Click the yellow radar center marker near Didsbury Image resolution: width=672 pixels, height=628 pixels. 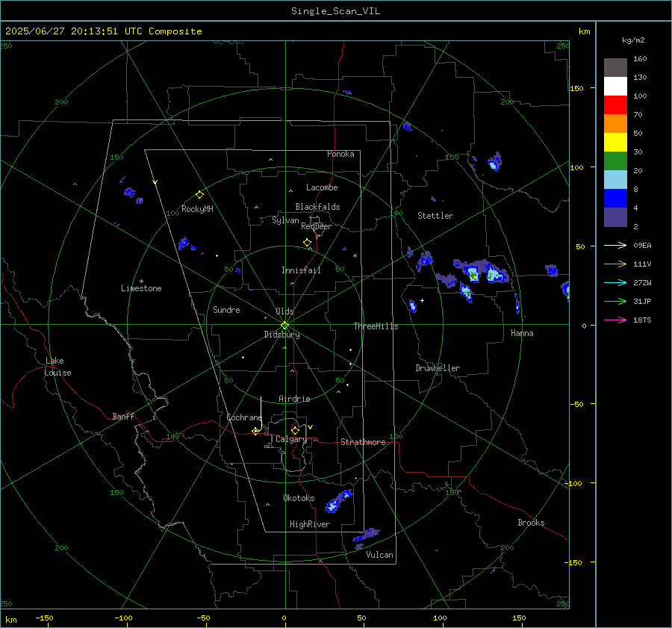[284, 325]
